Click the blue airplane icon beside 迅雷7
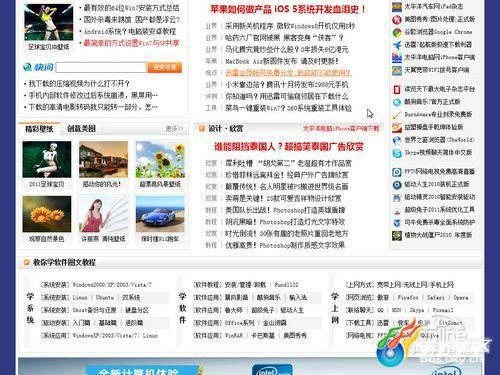The image size is (500, 375). click(397, 45)
